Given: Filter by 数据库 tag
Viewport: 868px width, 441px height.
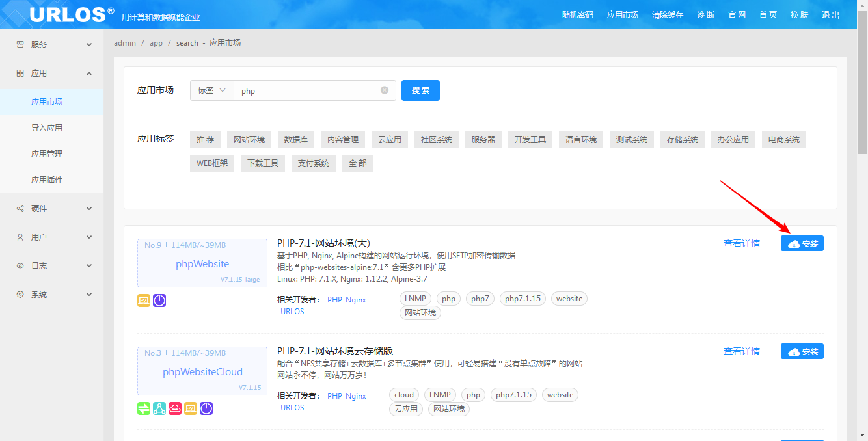Looking at the screenshot, I should [296, 140].
